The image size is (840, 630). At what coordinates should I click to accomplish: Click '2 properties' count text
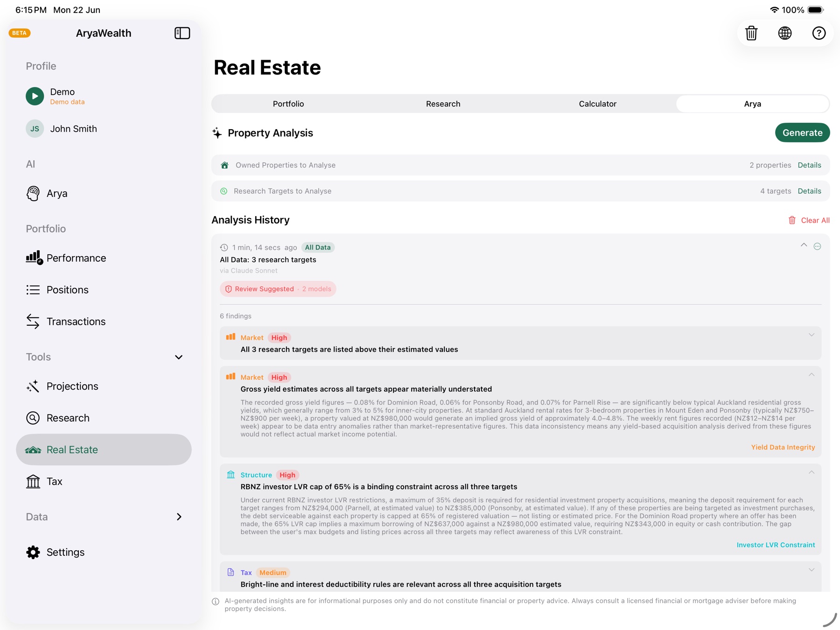coord(770,165)
